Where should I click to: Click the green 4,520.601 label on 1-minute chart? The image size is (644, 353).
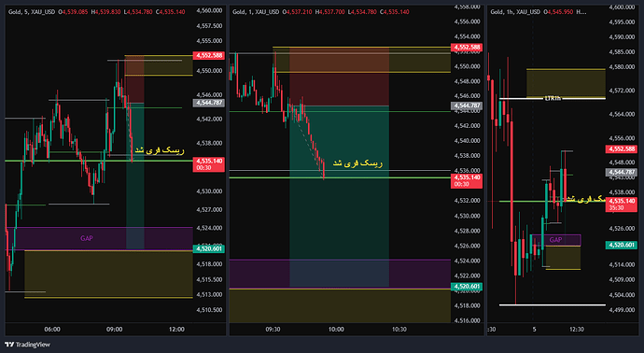[467, 287]
